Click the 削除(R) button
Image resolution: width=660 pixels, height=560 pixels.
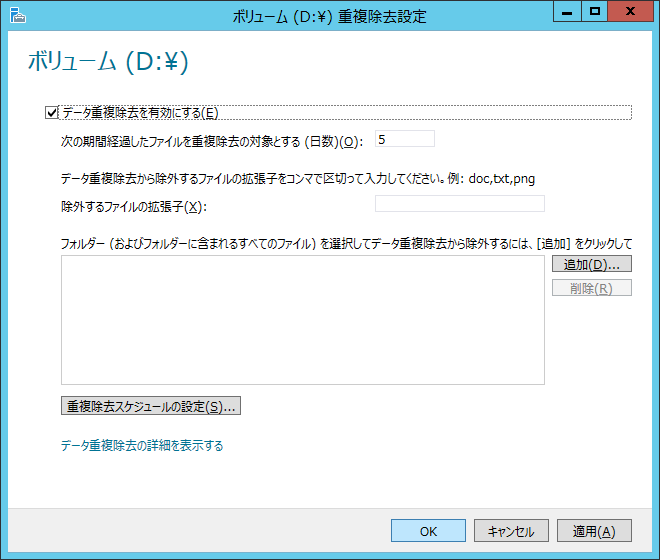click(x=591, y=288)
